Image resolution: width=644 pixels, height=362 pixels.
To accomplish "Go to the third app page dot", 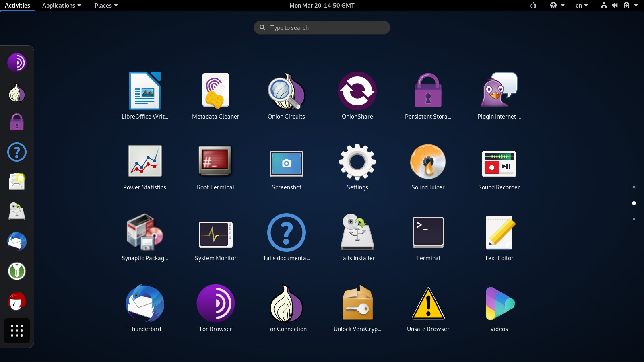I will (x=634, y=219).
